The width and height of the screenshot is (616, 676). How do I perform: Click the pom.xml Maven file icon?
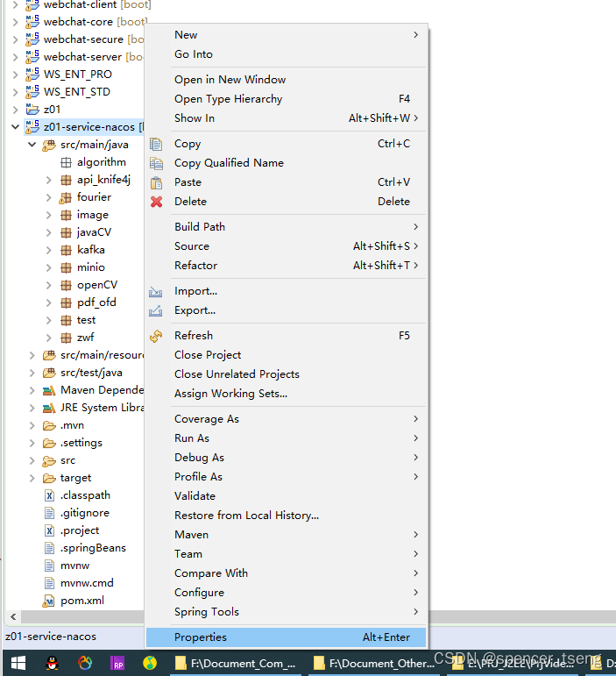pyautogui.click(x=48, y=601)
